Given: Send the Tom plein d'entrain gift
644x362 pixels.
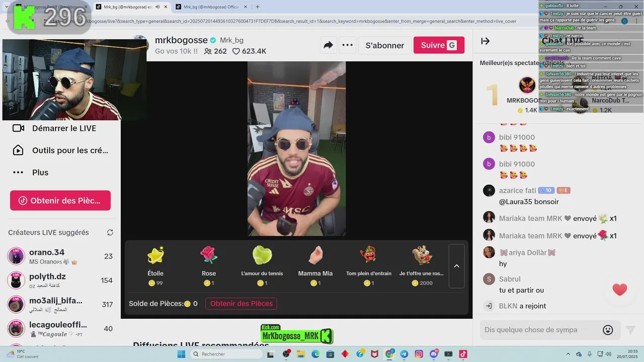Looking at the screenshot, I should tap(369, 266).
